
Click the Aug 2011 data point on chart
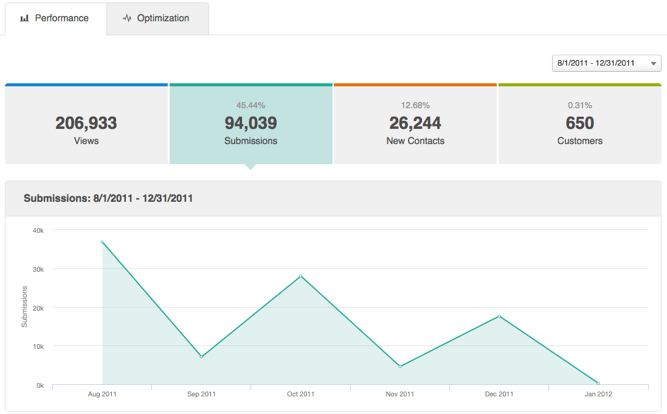point(103,242)
